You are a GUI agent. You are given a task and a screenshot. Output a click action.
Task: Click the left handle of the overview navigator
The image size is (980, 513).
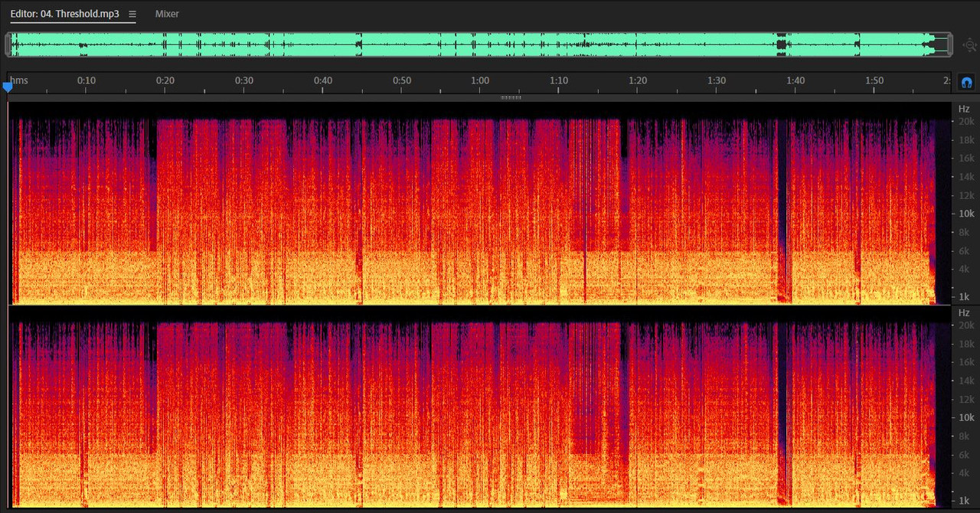[x=8, y=44]
